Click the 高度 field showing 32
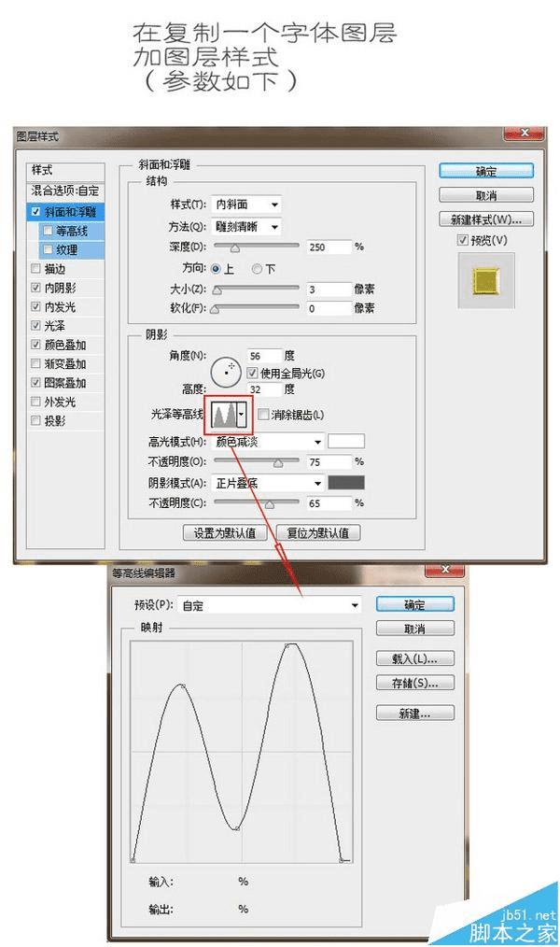Screen dimensions: 560x947 (x=264, y=389)
